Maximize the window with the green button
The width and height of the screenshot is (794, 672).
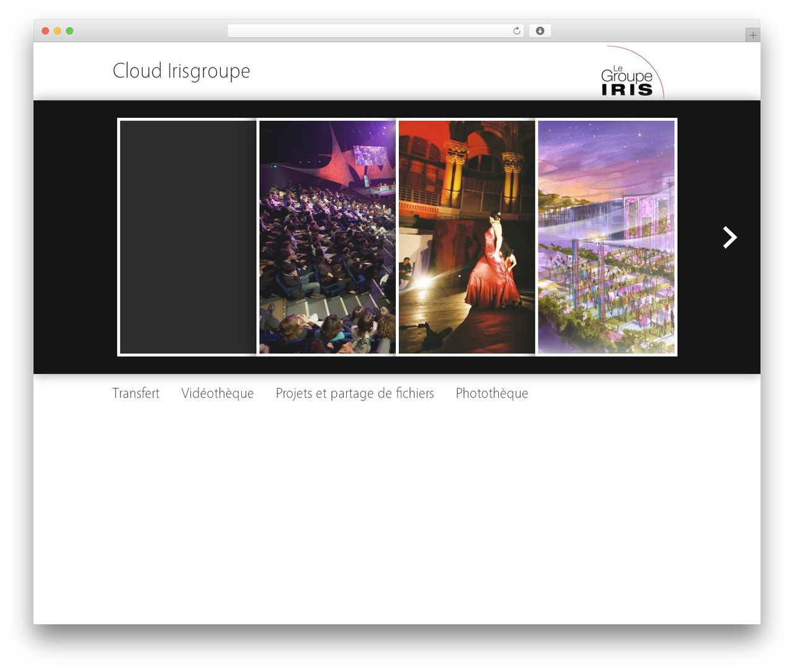coord(69,31)
